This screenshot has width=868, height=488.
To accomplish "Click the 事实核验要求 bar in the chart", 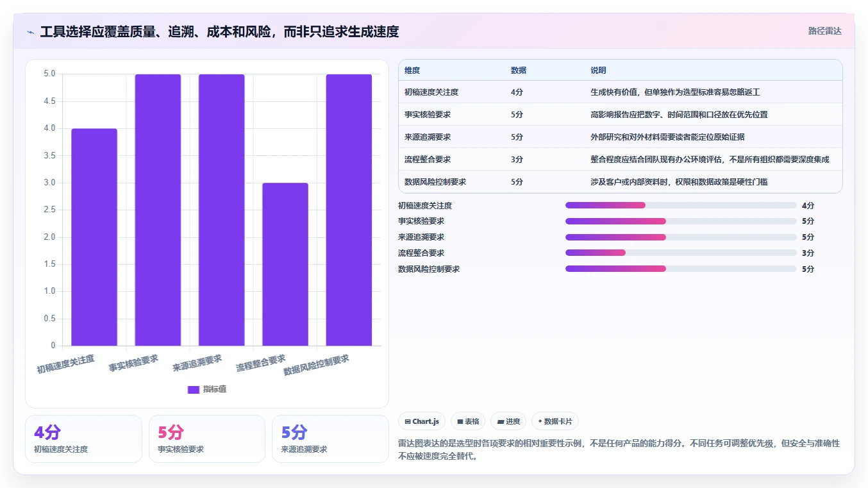I will [x=158, y=210].
